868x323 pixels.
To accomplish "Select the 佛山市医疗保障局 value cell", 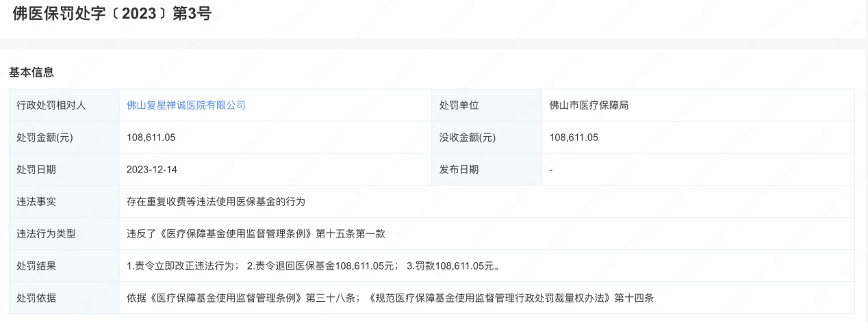I will [x=698, y=105].
